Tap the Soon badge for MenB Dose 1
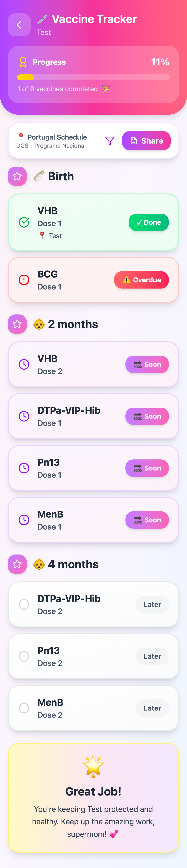Image resolution: width=187 pixels, height=868 pixels. [x=147, y=520]
